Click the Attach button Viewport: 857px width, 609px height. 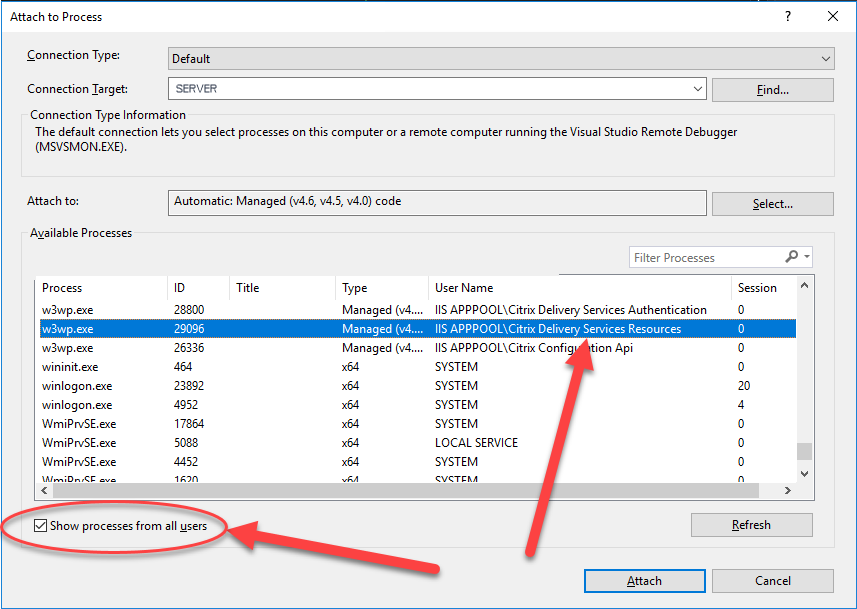pyautogui.click(x=644, y=581)
